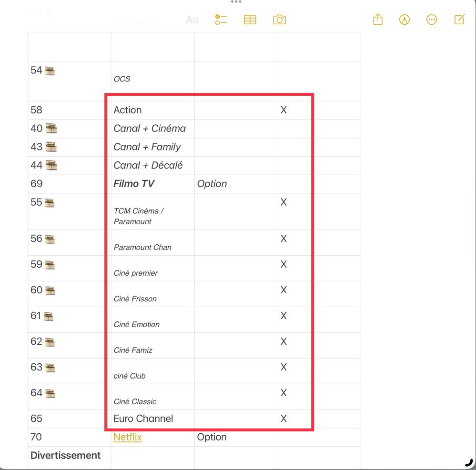Image resolution: width=476 pixels, height=470 pixels.
Task: Select the X in Ciné Famiz row
Action: (284, 341)
